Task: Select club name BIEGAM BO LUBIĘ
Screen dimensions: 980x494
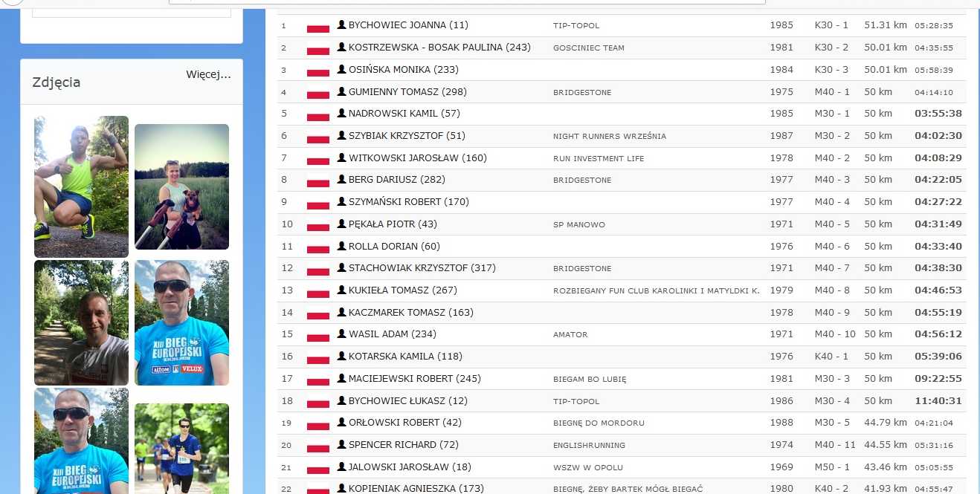Action: pyautogui.click(x=590, y=379)
